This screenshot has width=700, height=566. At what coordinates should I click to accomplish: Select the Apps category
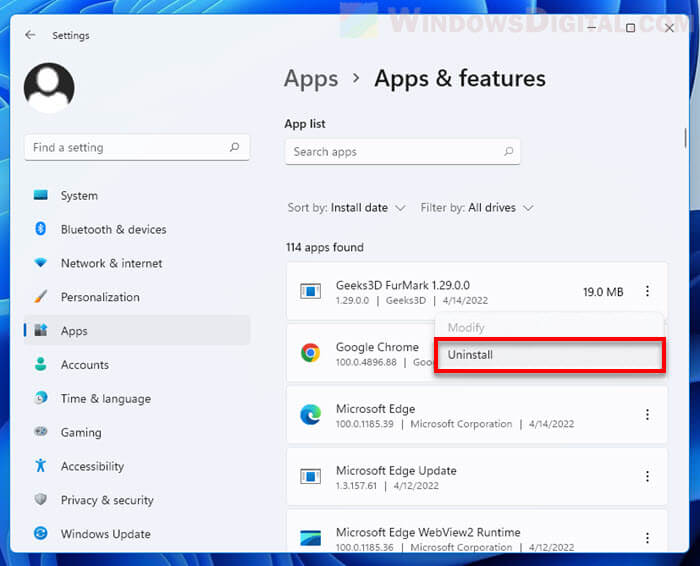point(137,330)
